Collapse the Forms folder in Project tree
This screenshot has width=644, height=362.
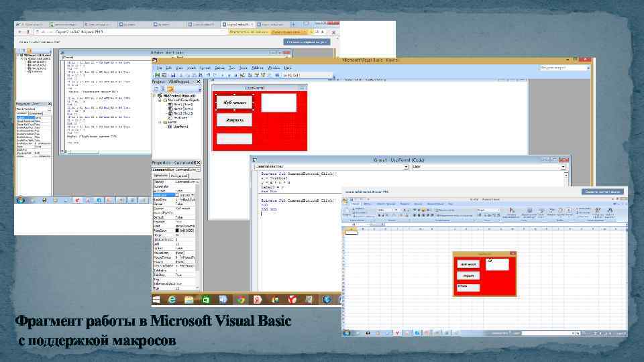(160, 122)
